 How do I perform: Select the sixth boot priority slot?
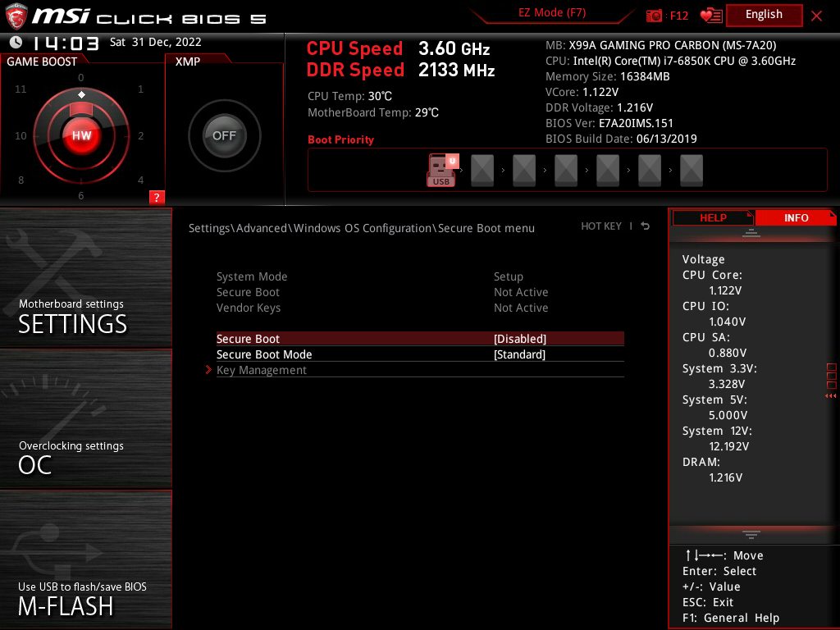pos(650,171)
